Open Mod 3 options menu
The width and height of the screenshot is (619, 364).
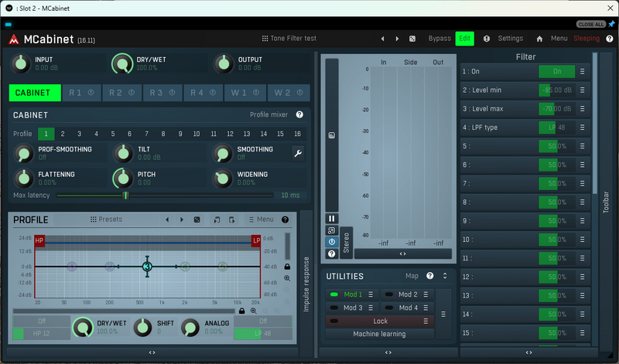point(371,308)
